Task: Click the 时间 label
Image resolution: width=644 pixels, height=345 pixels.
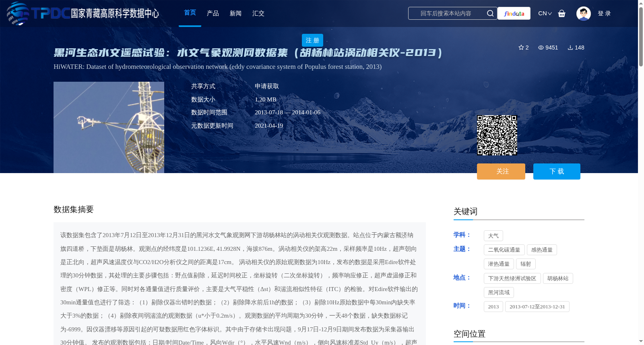Action: click(462, 306)
